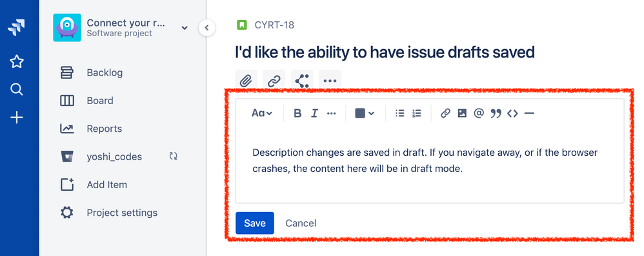Screen dimensions: 644x256
Task: Go to the Board view
Action: click(x=100, y=101)
